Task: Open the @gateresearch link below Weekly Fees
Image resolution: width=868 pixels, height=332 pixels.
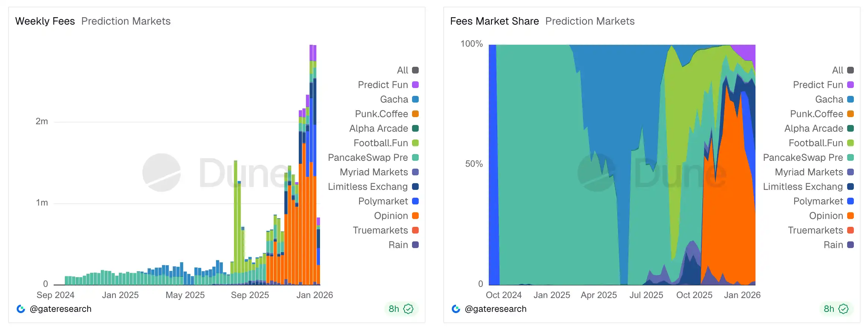Action: click(x=60, y=309)
